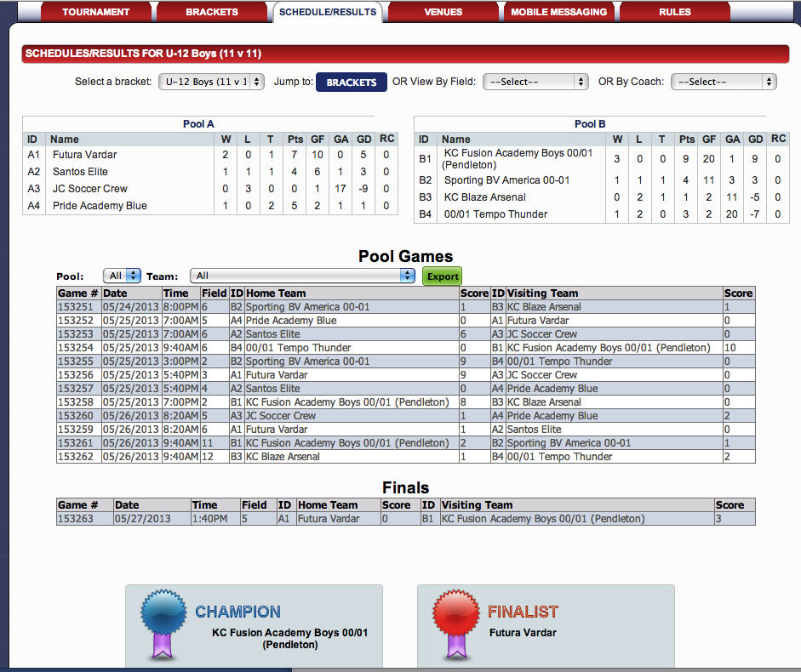Viewport: 801px width, 672px height.
Task: Select the Schedule/Results tab
Action: pyautogui.click(x=328, y=12)
